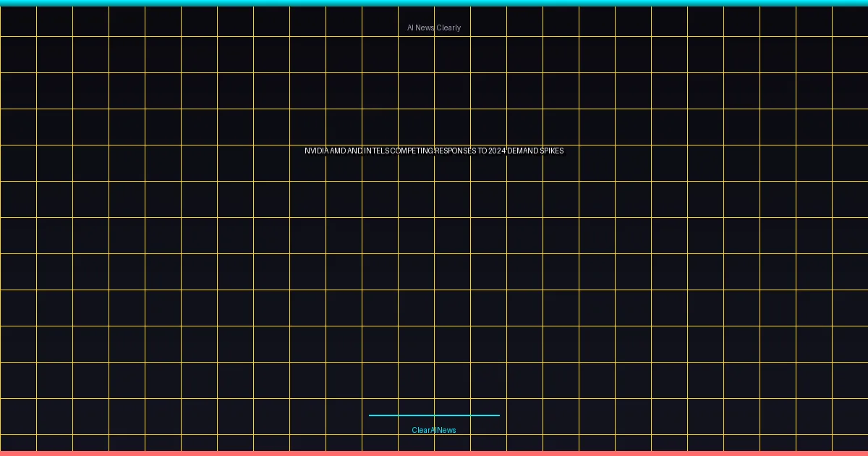This screenshot has height=456, width=868.
Task: Open the ClearAINews link at bottom
Action: tap(434, 430)
